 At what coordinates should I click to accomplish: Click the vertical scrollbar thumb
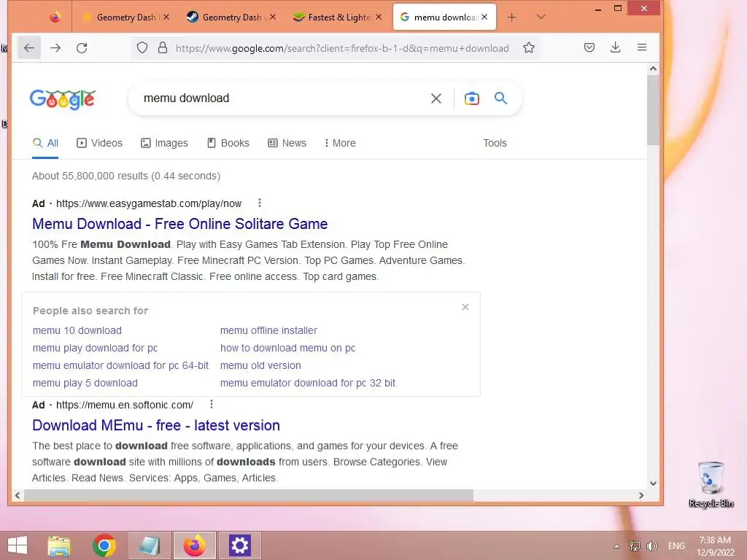click(x=653, y=109)
